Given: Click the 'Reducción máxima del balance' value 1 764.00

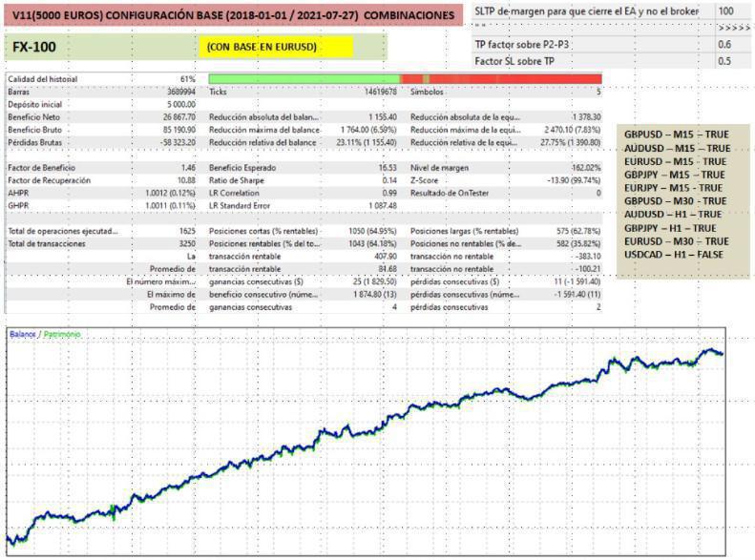Looking at the screenshot, I should click(x=354, y=130).
